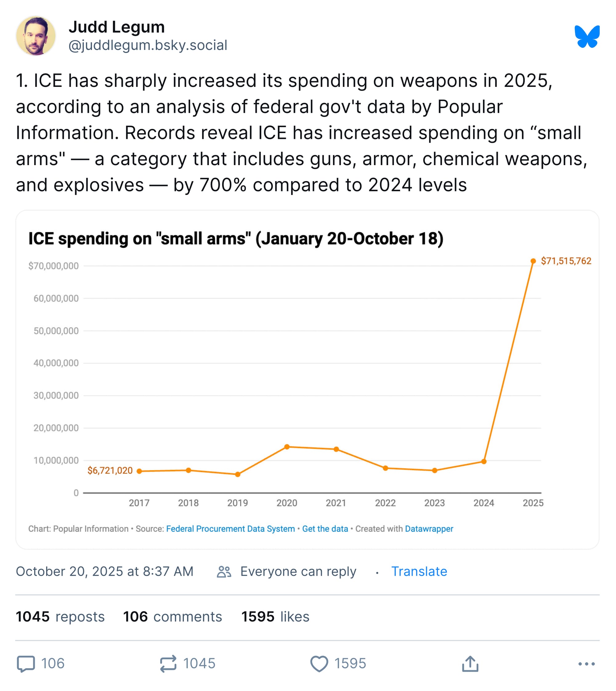Click the 106 comments count
616x691 pixels.
coord(172,616)
